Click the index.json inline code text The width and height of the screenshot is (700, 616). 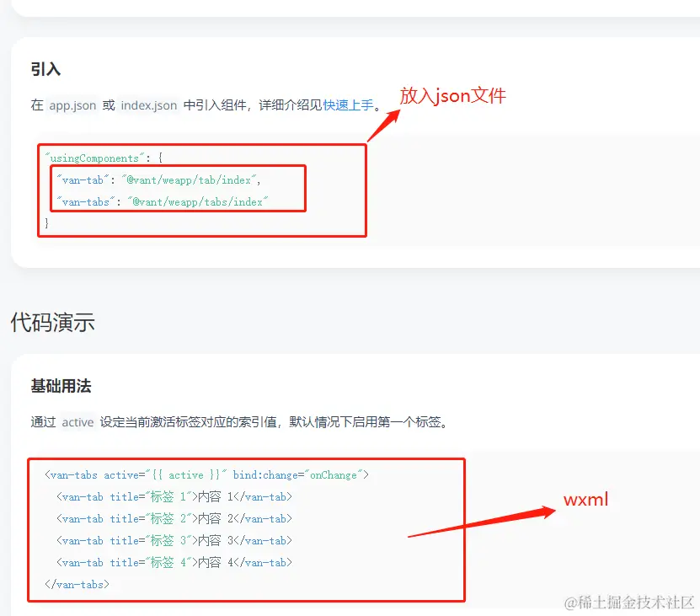point(149,105)
